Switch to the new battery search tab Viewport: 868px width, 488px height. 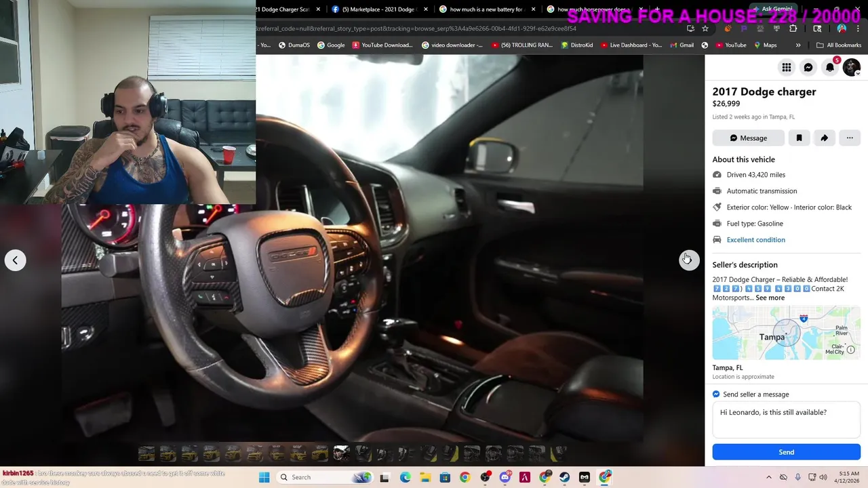[486, 9]
